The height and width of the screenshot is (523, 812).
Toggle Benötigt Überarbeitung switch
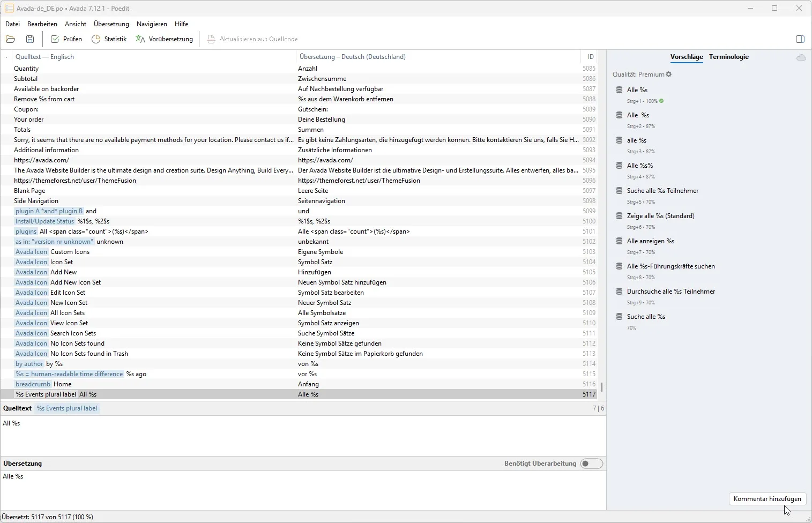click(592, 464)
